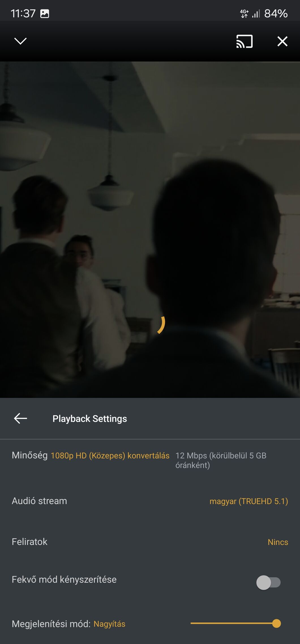Click the display mode slider handle
This screenshot has height=644, width=300.
tap(277, 623)
